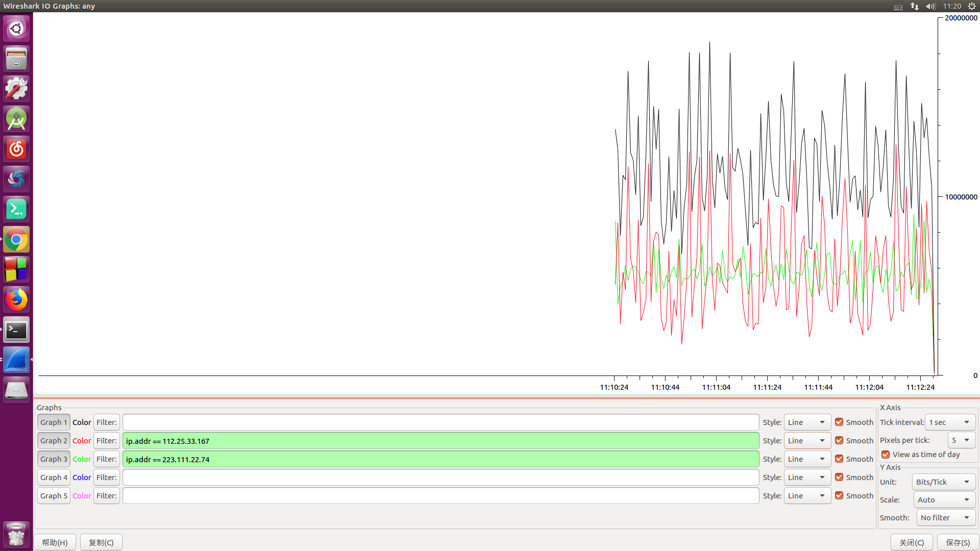Focus the empty Graph 1 filter field
The width and height of the screenshot is (980, 551).
coord(440,422)
